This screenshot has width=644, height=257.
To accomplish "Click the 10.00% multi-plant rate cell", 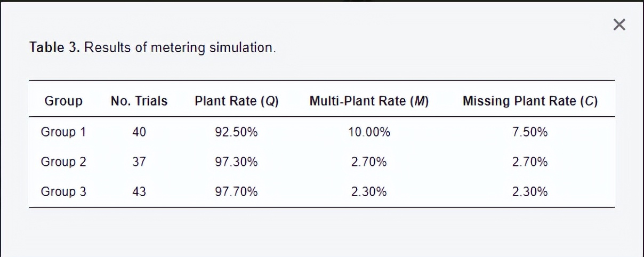I will tap(369, 132).
